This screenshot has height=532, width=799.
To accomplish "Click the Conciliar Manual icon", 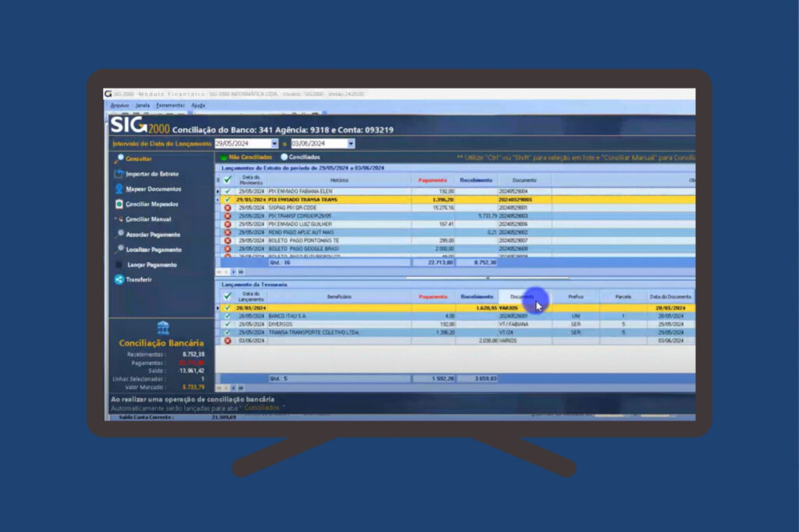I will coord(119,219).
